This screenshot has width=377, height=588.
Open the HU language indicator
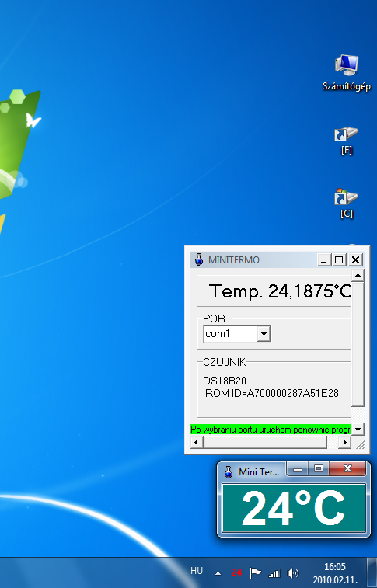[197, 571]
